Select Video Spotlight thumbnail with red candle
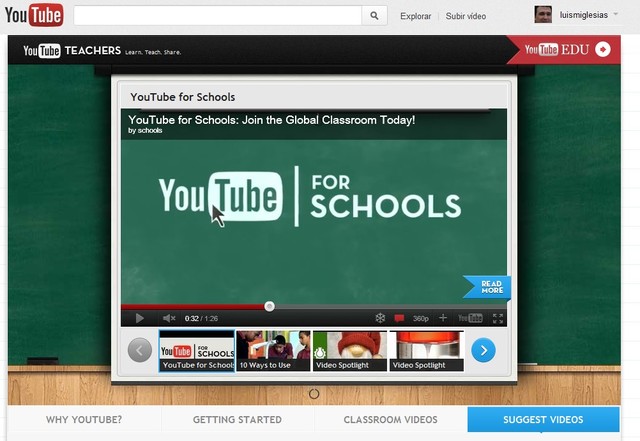 427,351
